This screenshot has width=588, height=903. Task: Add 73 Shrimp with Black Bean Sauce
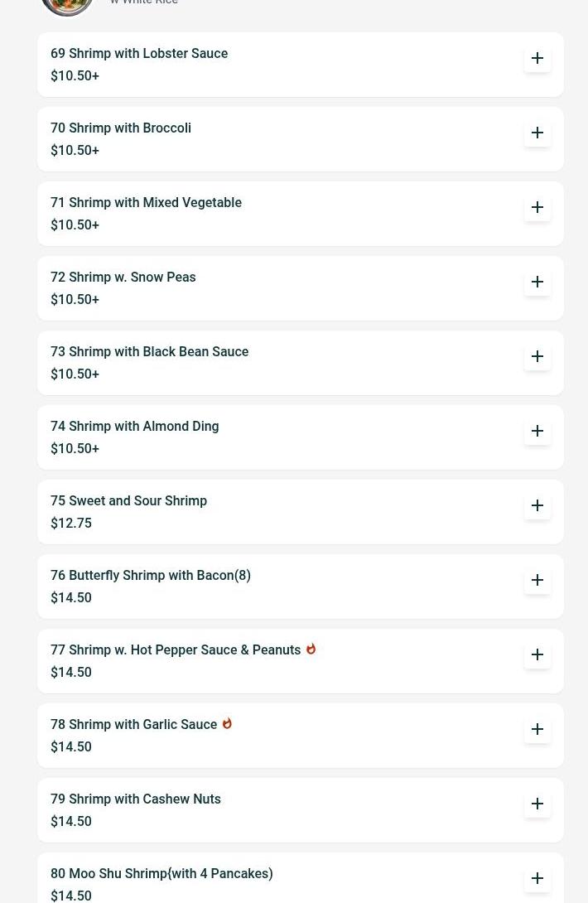[537, 356]
